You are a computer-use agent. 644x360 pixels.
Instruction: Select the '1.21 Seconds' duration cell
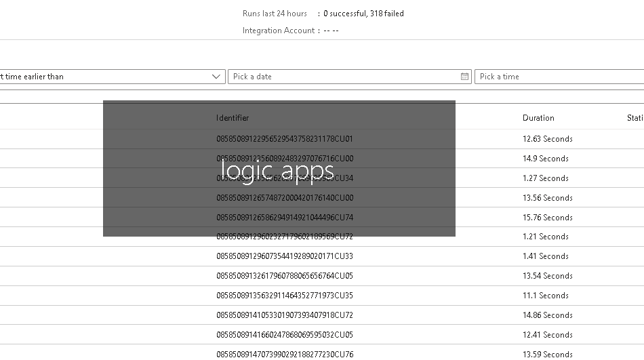pyautogui.click(x=546, y=237)
